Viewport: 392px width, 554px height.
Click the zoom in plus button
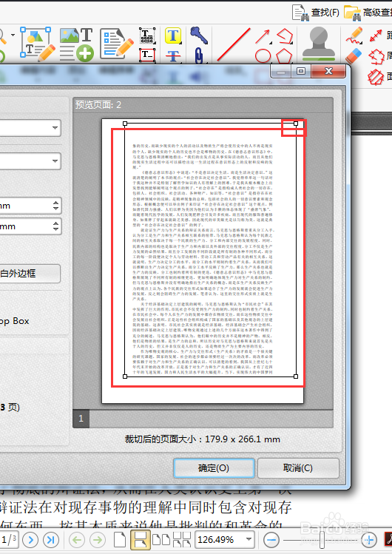pyautogui.click(x=369, y=540)
